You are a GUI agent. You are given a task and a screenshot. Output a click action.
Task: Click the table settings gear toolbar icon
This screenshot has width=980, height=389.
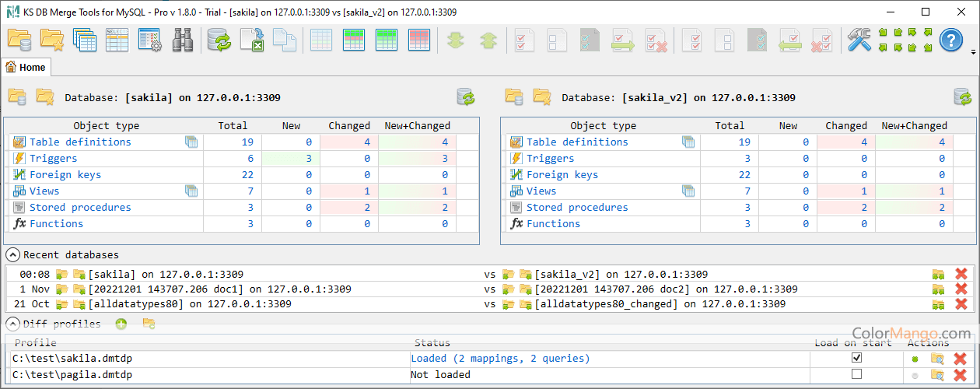pyautogui.click(x=149, y=40)
